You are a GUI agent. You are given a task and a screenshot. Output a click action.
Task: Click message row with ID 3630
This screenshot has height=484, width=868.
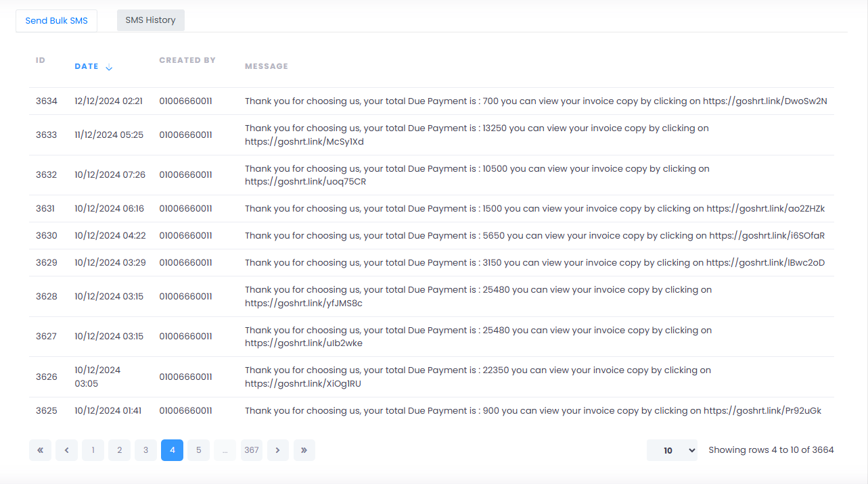point(534,236)
